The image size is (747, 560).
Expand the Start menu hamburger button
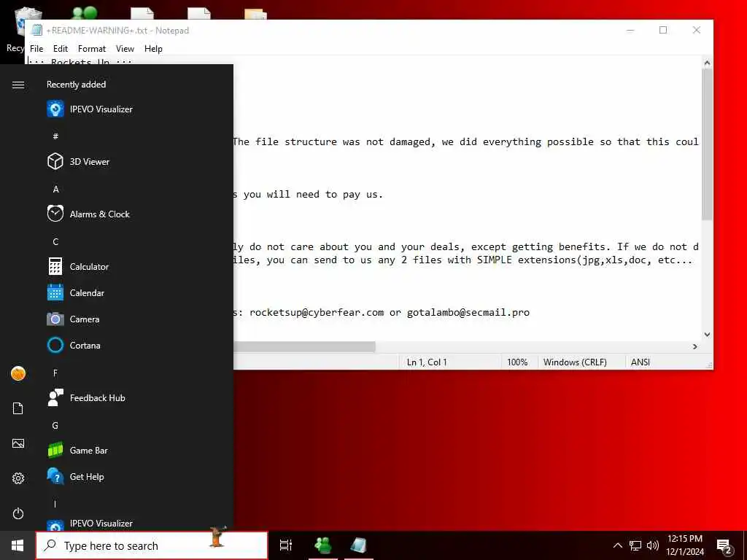[x=18, y=85]
